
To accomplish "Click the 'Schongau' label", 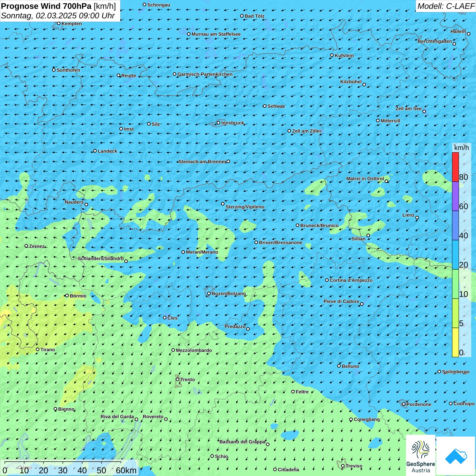I will point(159,5).
